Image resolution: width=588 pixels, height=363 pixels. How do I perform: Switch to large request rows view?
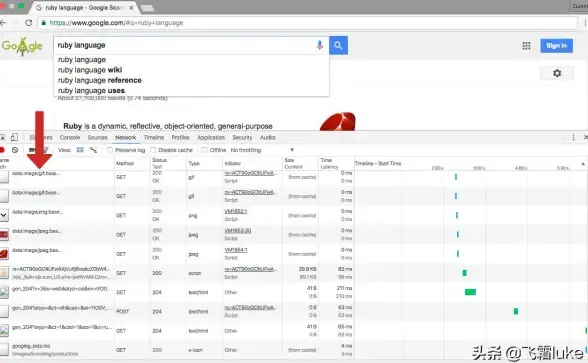[80, 150]
